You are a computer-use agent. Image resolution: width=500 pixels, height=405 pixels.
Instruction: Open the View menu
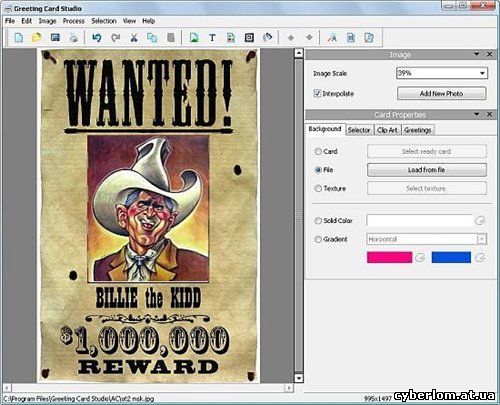129,21
